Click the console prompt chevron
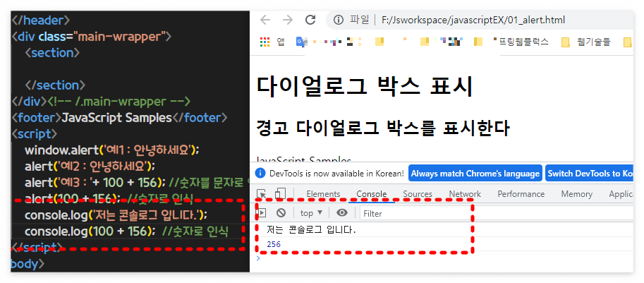This screenshot has height=283, width=644. point(258,258)
